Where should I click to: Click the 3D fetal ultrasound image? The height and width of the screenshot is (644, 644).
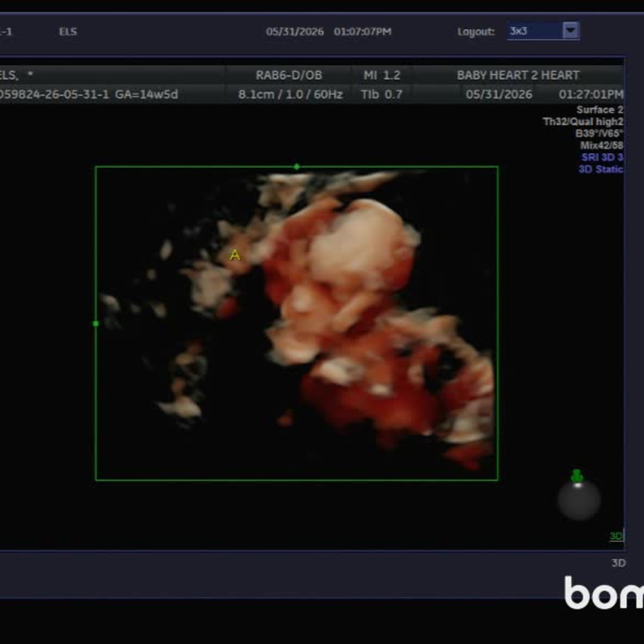[296, 323]
